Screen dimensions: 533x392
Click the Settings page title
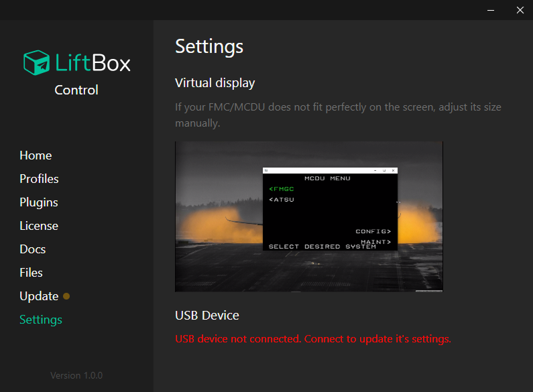coord(209,46)
